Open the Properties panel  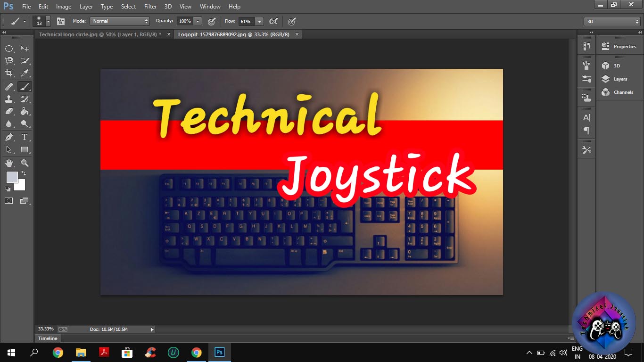coord(619,46)
